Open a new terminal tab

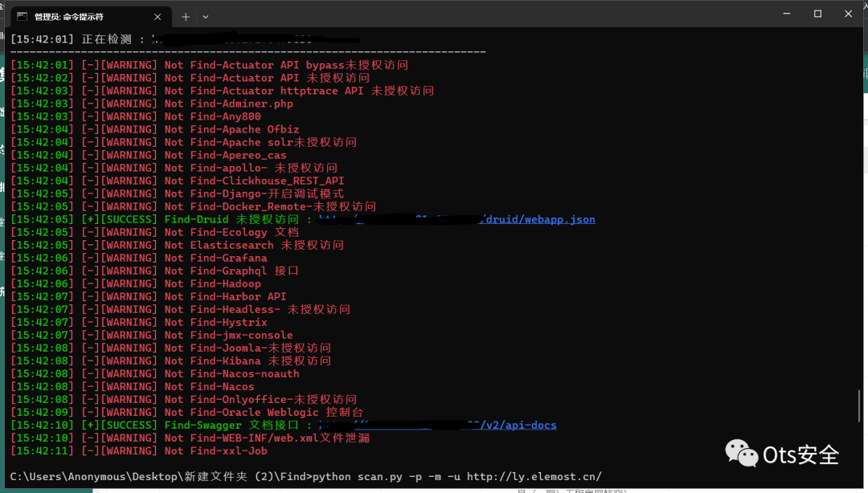click(186, 17)
